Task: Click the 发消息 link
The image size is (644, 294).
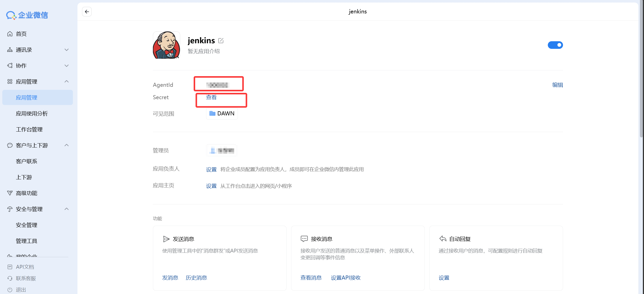Action: [x=170, y=278]
